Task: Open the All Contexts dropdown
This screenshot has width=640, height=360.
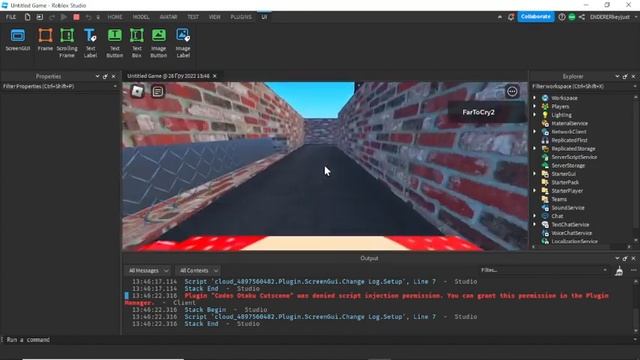Action: pyautogui.click(x=198, y=271)
